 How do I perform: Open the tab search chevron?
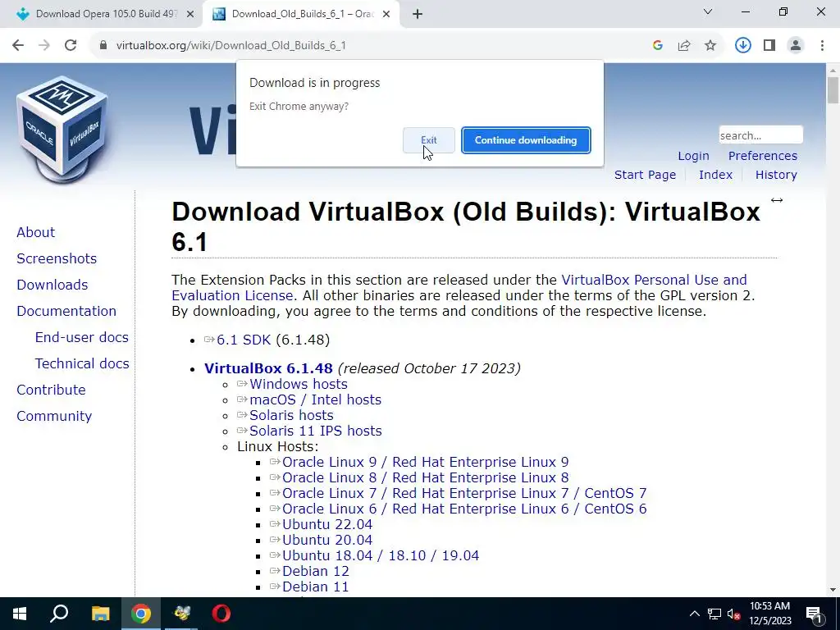point(708,11)
